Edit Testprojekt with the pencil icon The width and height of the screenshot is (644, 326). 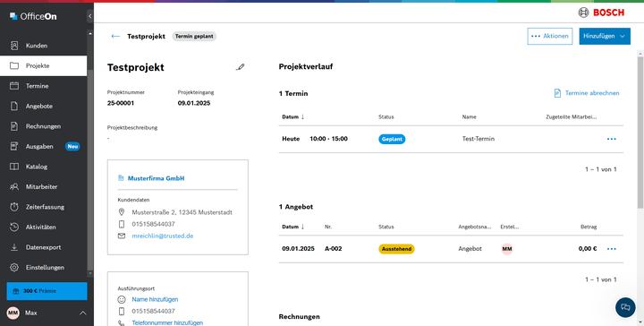pos(241,67)
